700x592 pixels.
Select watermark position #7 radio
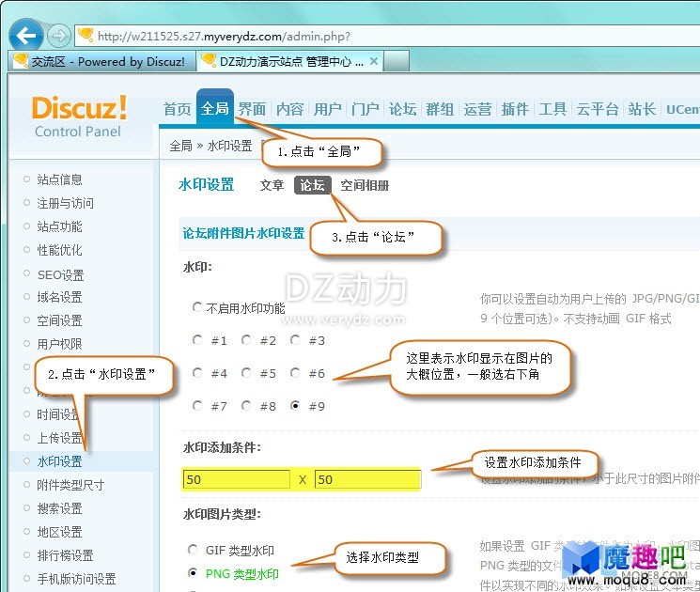[197, 405]
